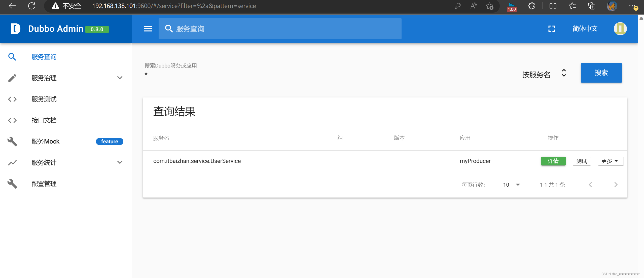The width and height of the screenshot is (644, 278).
Task: Expand the 服务治理 menu chevron
Action: [x=120, y=78]
